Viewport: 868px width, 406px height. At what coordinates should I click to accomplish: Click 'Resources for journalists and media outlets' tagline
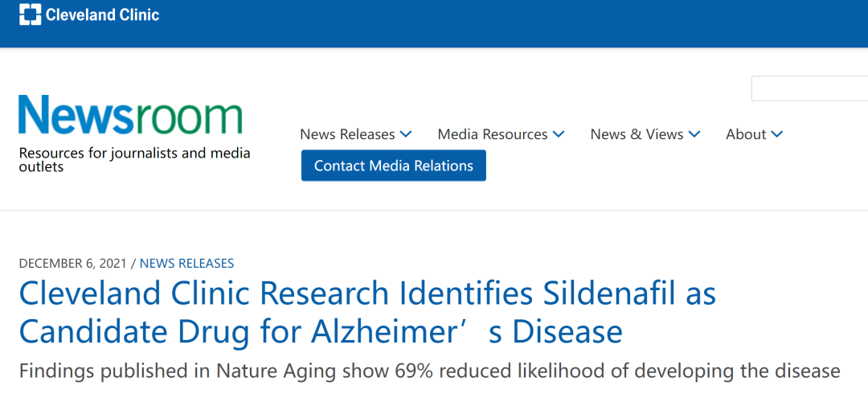point(134,159)
